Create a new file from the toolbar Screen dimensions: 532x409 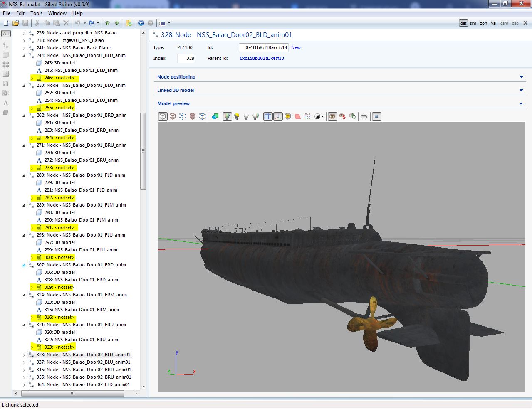[x=6, y=23]
